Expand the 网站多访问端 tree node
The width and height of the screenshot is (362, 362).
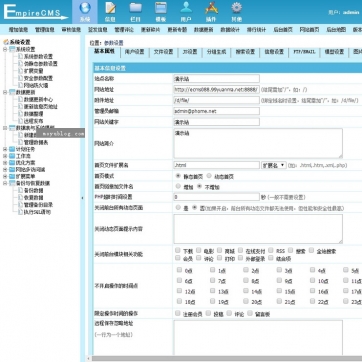5,170
